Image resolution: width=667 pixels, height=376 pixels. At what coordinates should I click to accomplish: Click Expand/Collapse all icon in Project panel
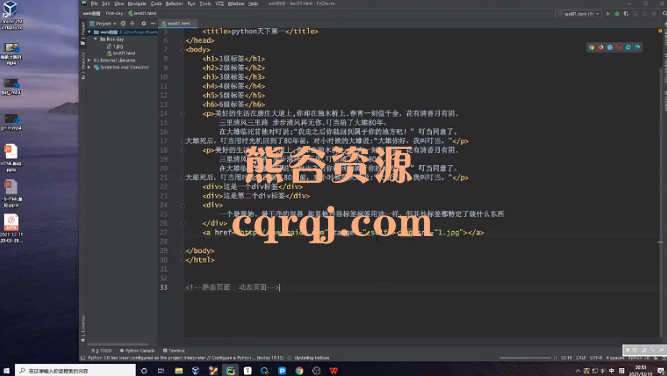click(x=132, y=23)
